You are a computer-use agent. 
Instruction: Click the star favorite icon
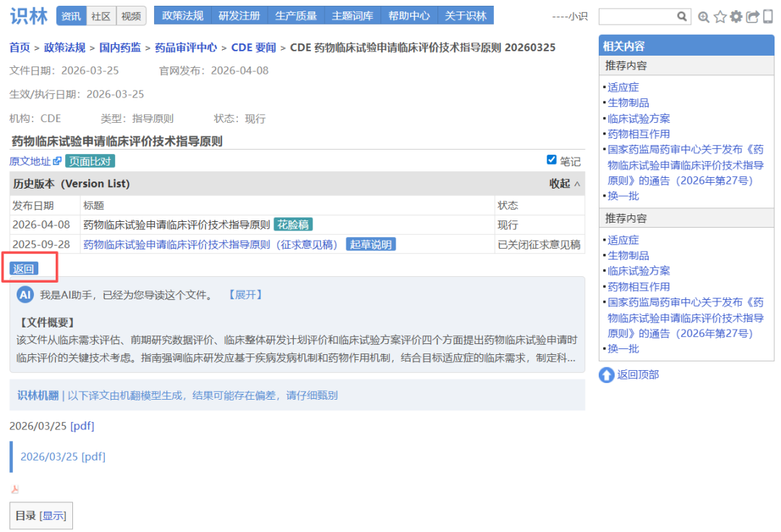[720, 17]
